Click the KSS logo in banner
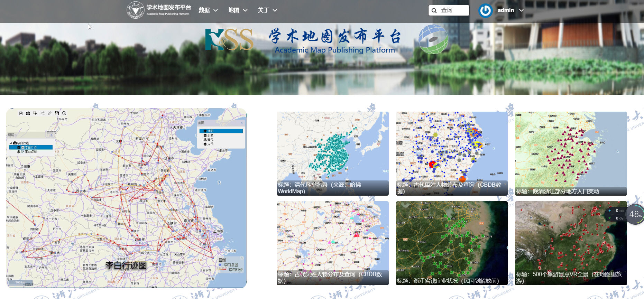This screenshot has width=644, height=299. 229,39
